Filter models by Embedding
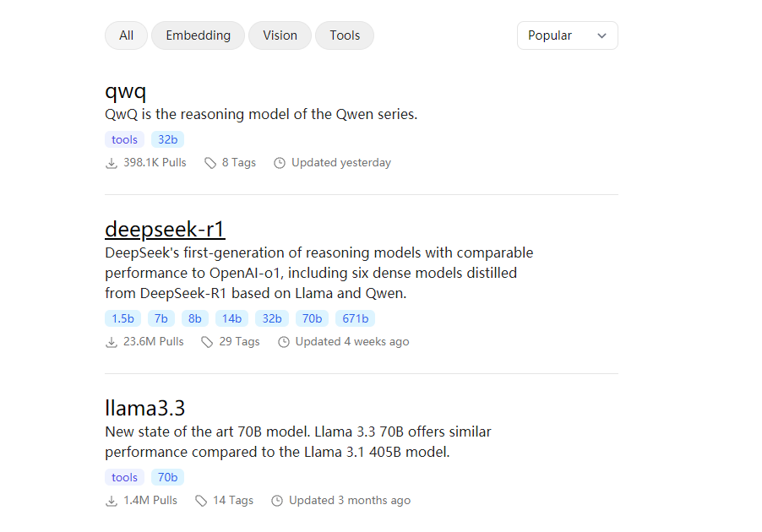 198,35
